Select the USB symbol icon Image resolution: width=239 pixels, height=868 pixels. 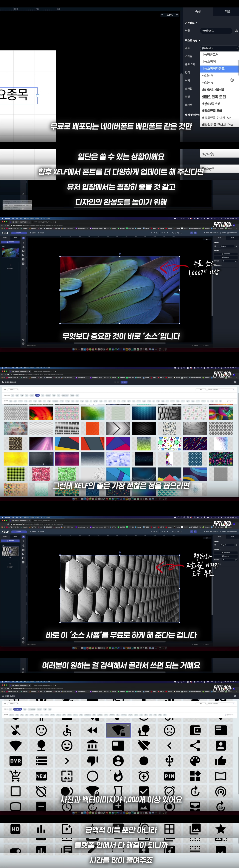point(169,761)
